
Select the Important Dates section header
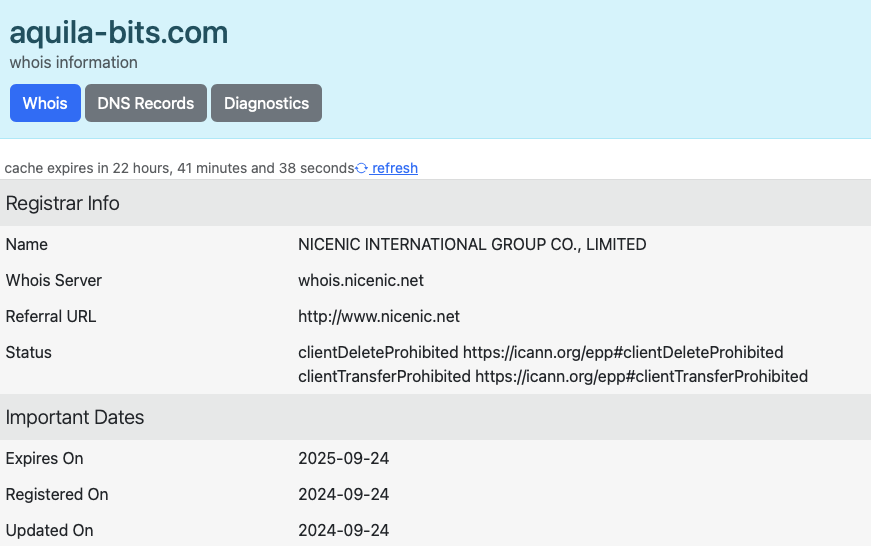pyautogui.click(x=75, y=417)
